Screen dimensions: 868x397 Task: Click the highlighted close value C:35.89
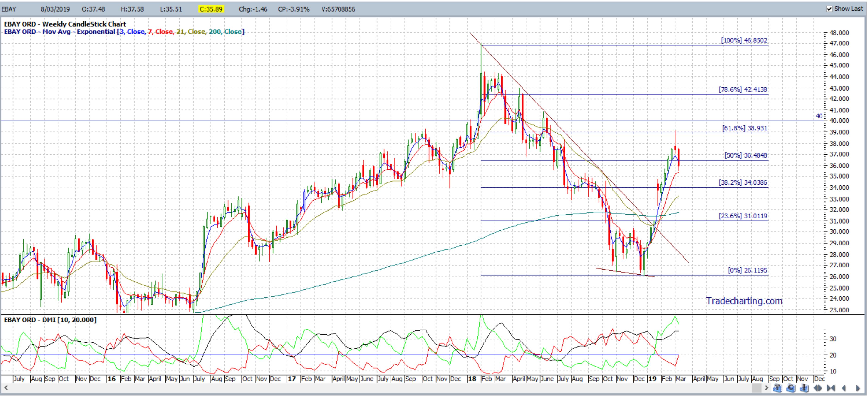pos(211,9)
